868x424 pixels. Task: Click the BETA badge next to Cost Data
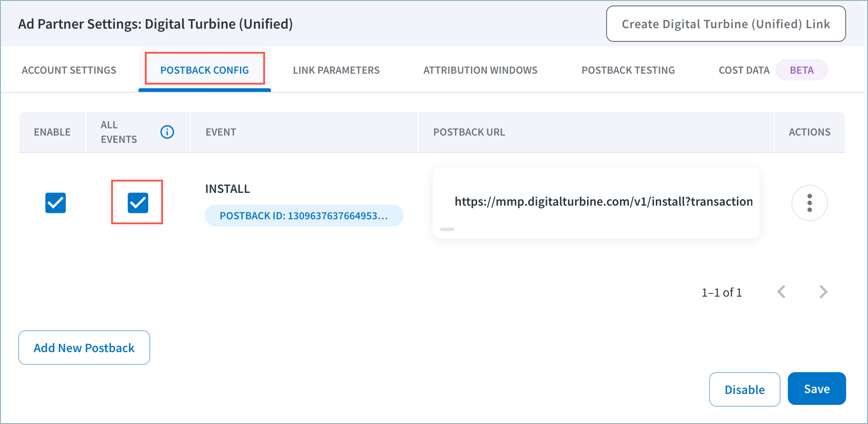(802, 70)
